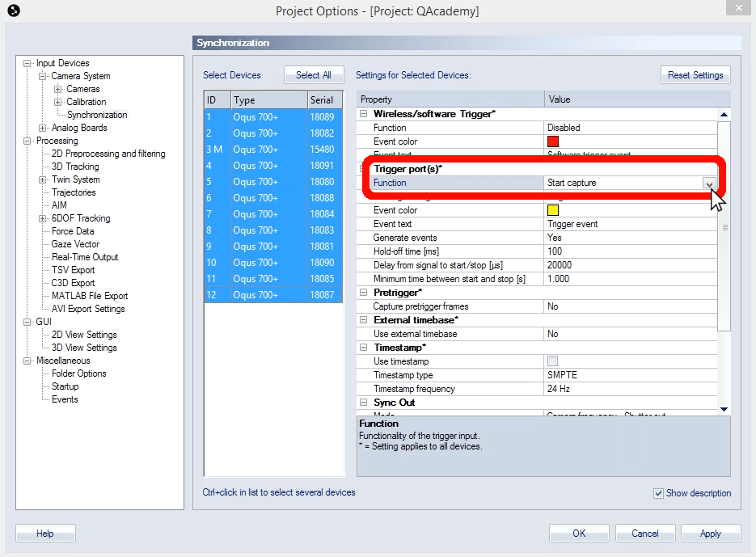This screenshot has height=557, width=756.
Task: Click the app icon in the title bar
Action: point(13,11)
